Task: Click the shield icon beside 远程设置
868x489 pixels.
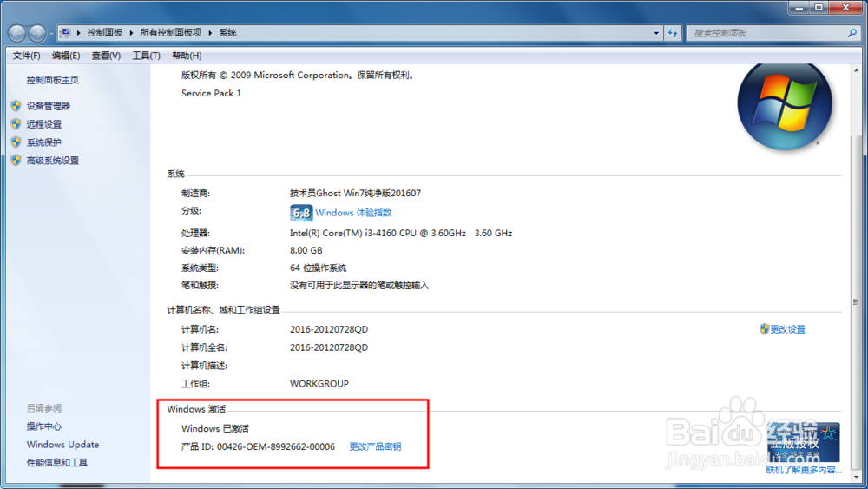Action: coord(16,124)
